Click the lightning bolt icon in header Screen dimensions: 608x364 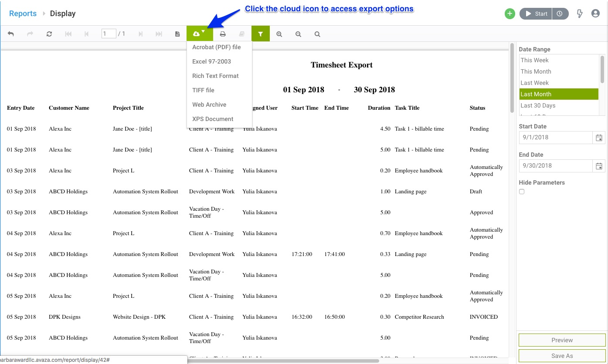click(x=580, y=13)
